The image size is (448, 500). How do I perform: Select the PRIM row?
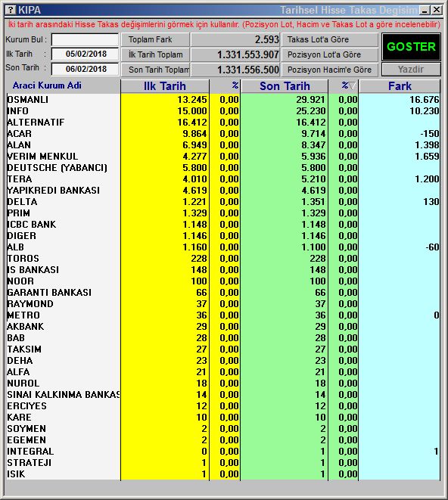223,213
